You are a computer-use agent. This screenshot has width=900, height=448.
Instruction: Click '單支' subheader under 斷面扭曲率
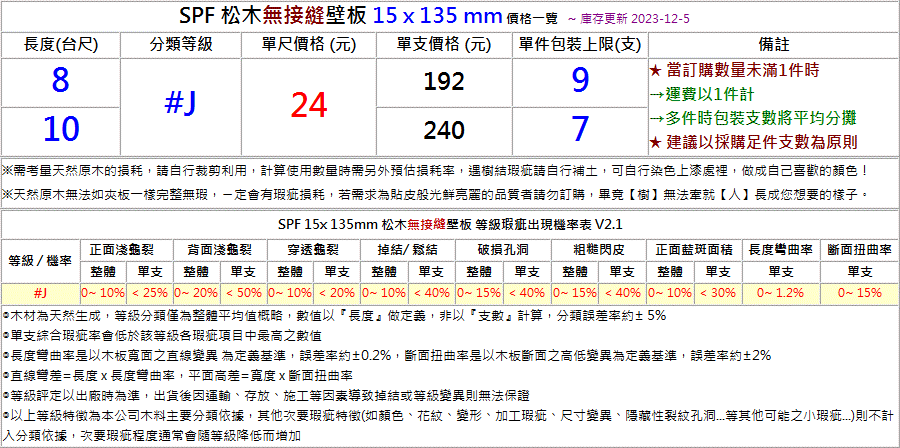coord(859,271)
